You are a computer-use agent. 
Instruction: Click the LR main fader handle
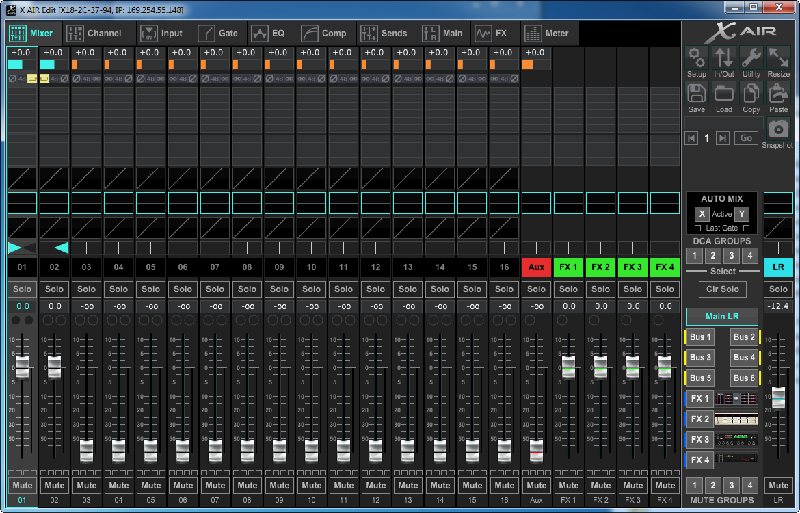[x=778, y=399]
